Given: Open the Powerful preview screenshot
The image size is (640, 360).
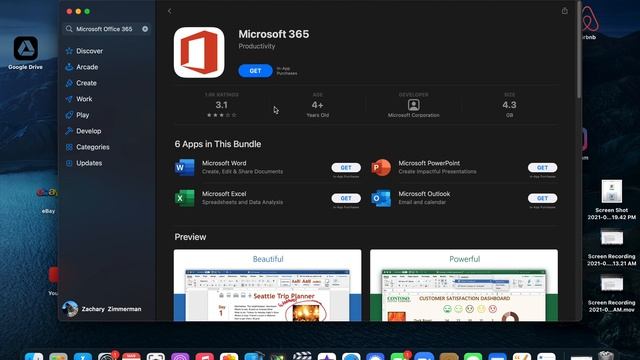Looking at the screenshot, I should point(464,285).
